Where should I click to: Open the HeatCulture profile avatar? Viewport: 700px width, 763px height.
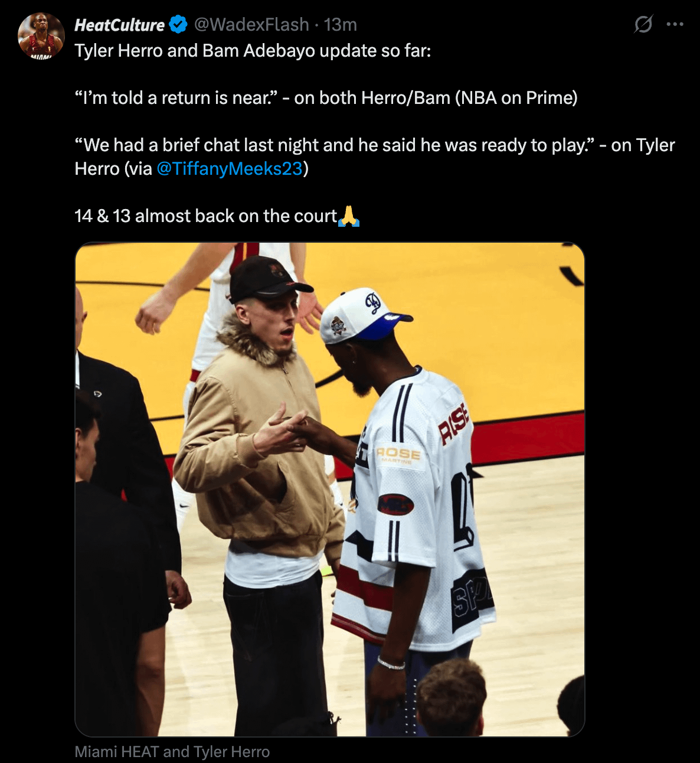pyautogui.click(x=41, y=36)
